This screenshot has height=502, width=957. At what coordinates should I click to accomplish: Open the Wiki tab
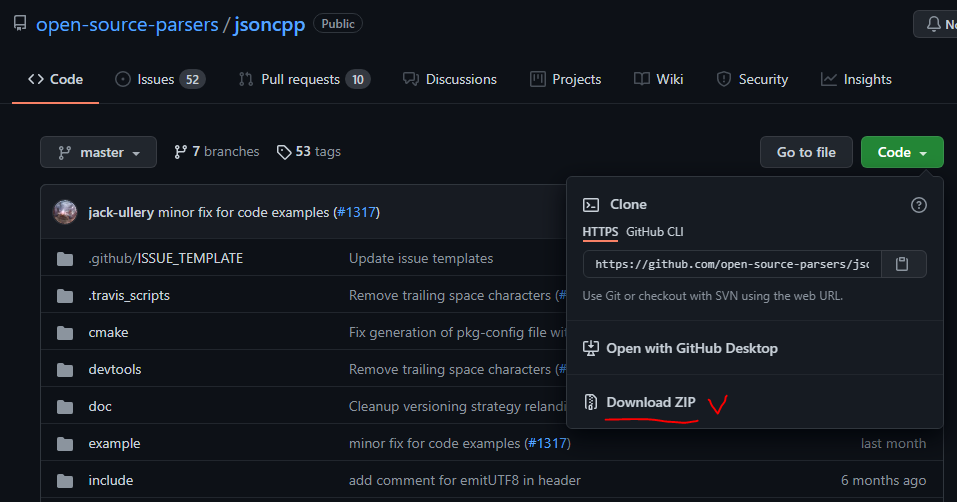(659, 79)
